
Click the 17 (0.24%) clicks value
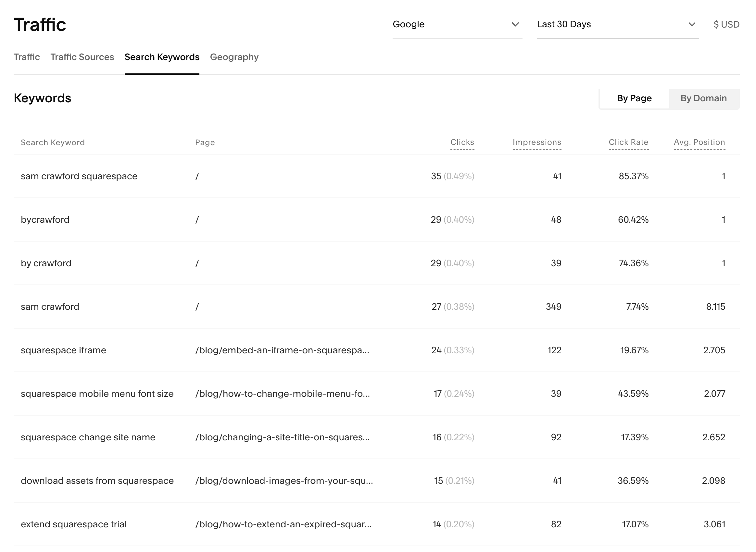[x=454, y=394]
